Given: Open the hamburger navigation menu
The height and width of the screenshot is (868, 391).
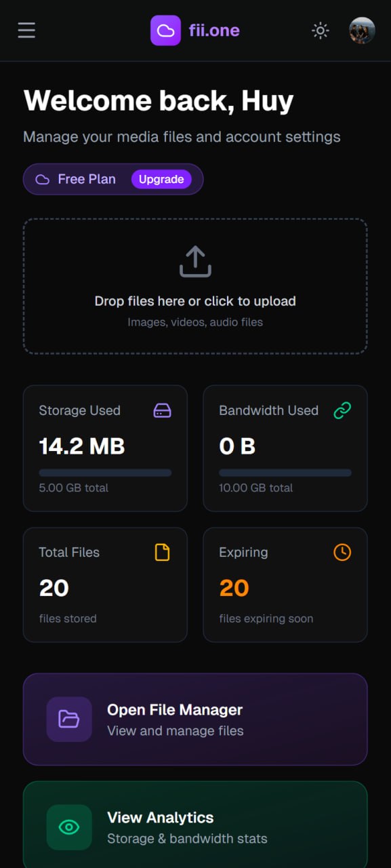Looking at the screenshot, I should (x=26, y=31).
